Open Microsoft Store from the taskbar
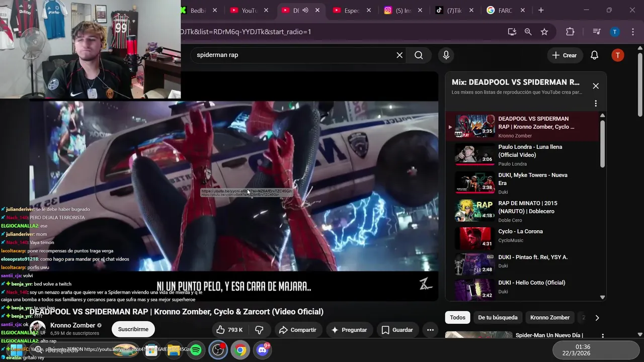 151,349
